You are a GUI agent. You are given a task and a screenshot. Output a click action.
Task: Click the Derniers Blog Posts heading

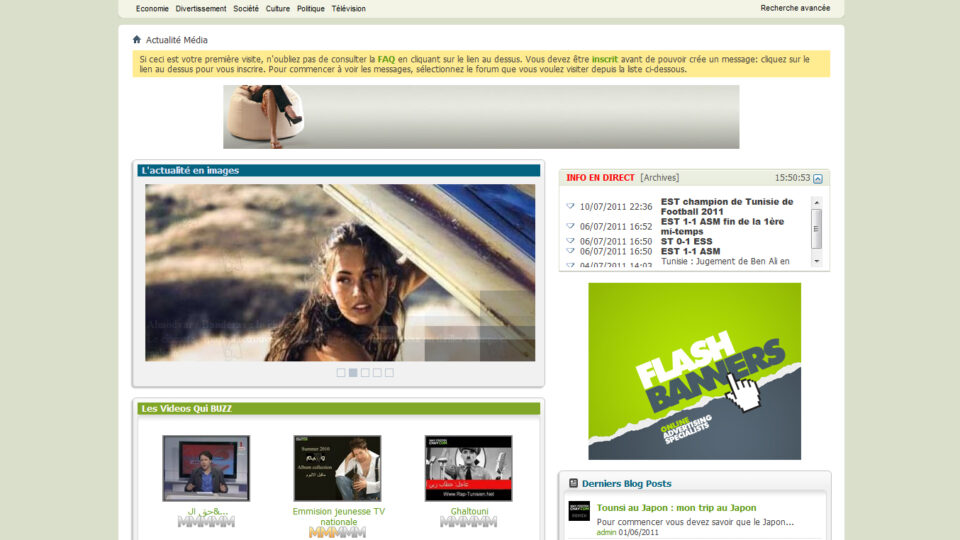coord(626,483)
